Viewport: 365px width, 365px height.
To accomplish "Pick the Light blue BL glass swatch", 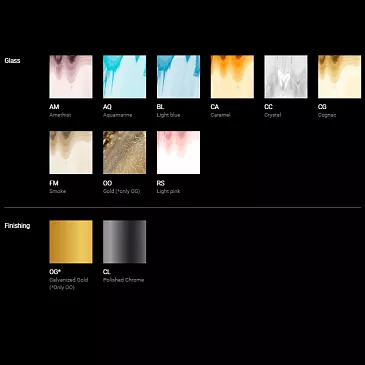I will point(178,77).
